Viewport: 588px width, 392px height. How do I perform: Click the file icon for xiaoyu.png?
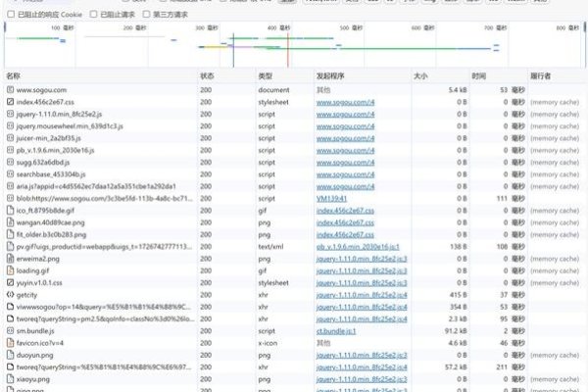click(10, 379)
